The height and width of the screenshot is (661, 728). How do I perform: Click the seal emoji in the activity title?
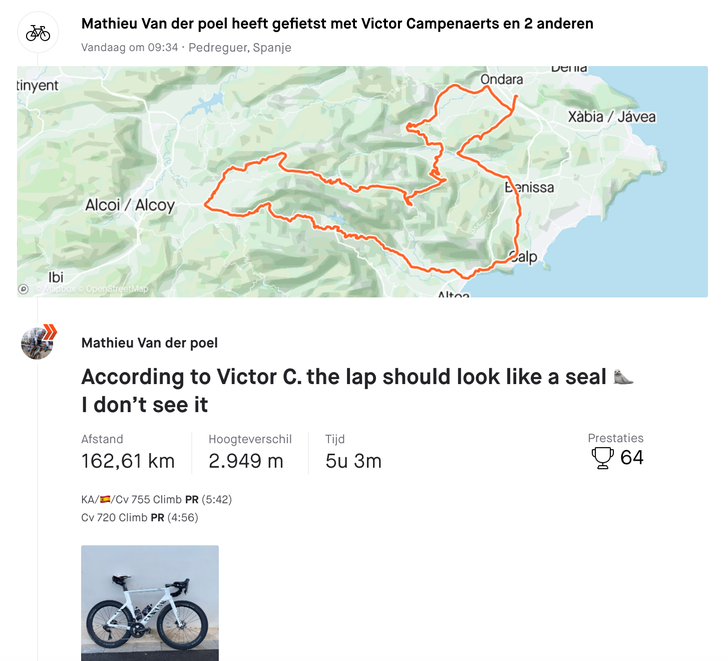point(623,377)
